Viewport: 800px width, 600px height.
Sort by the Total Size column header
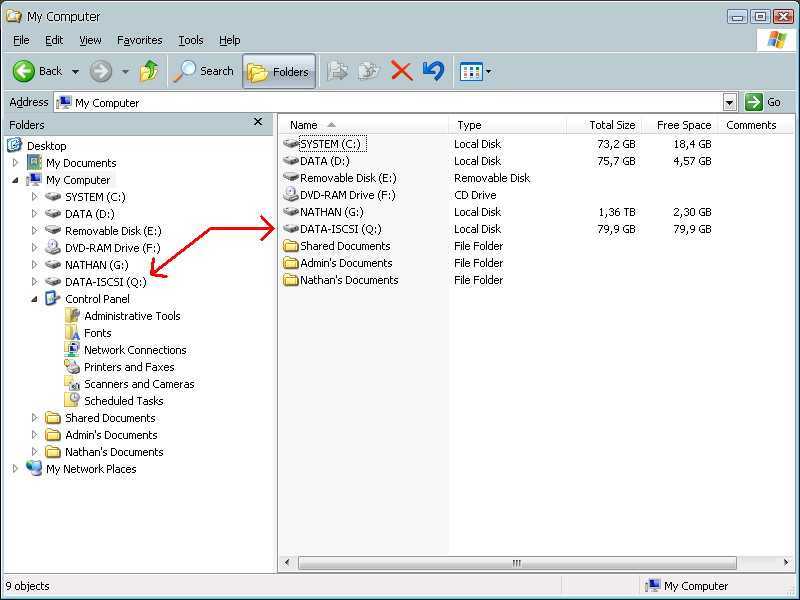click(604, 125)
